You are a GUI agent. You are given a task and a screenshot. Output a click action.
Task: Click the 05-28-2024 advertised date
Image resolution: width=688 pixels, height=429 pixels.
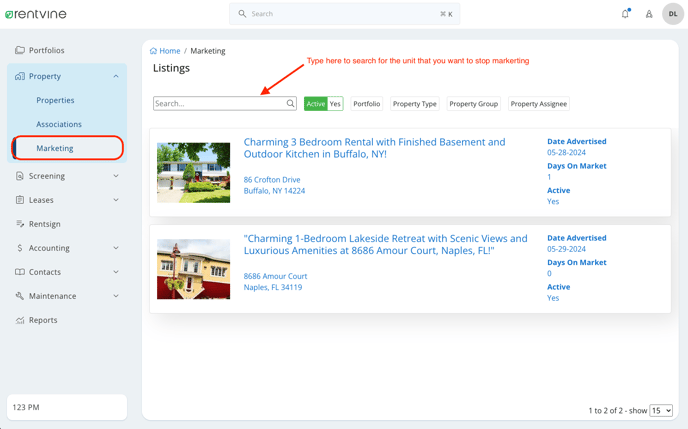coord(566,153)
